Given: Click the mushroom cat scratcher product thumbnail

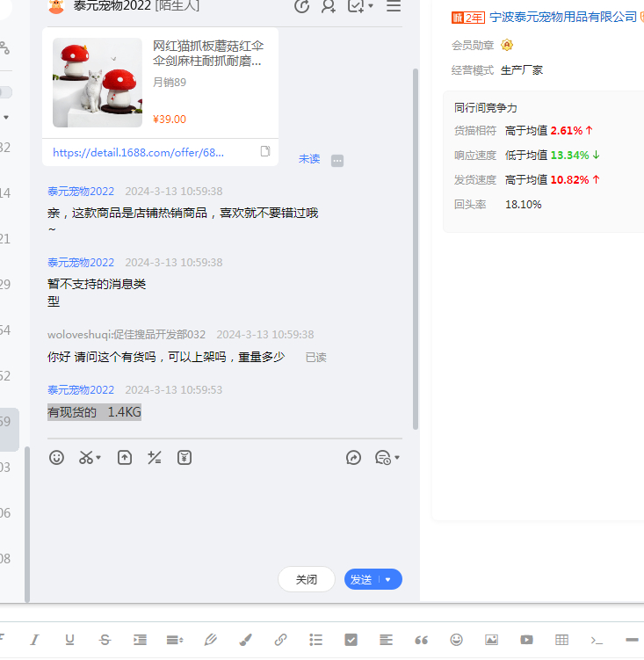Looking at the screenshot, I should pos(97,83).
